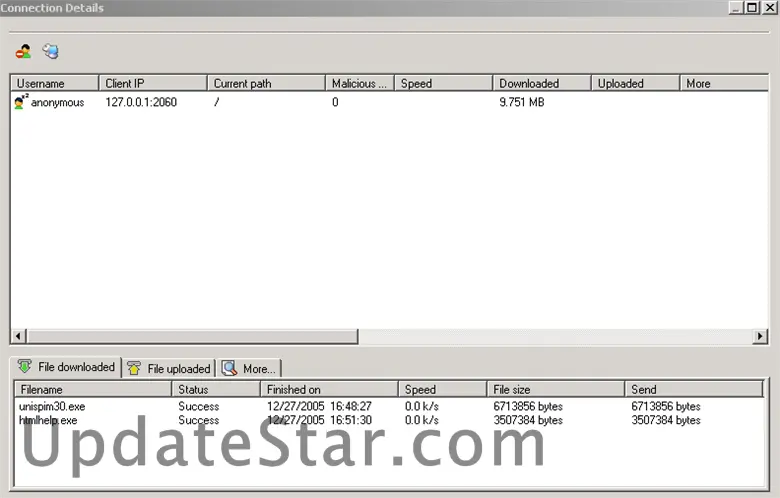This screenshot has width=780, height=498.
Task: Click the malicious count 0 cell
Action: (335, 102)
